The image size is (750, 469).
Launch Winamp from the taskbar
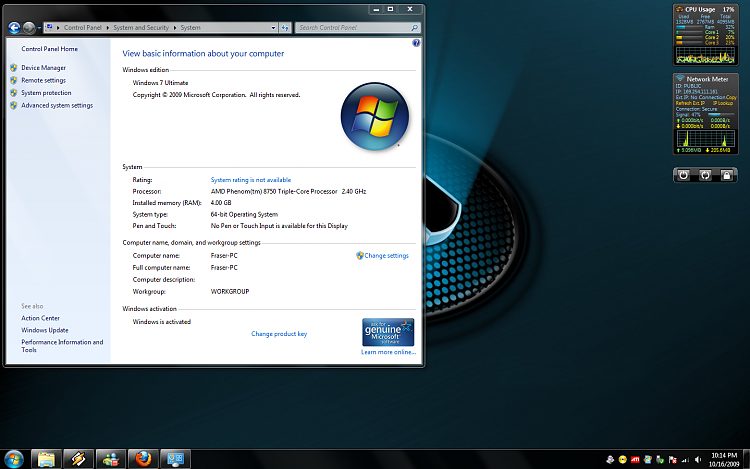pos(78,459)
